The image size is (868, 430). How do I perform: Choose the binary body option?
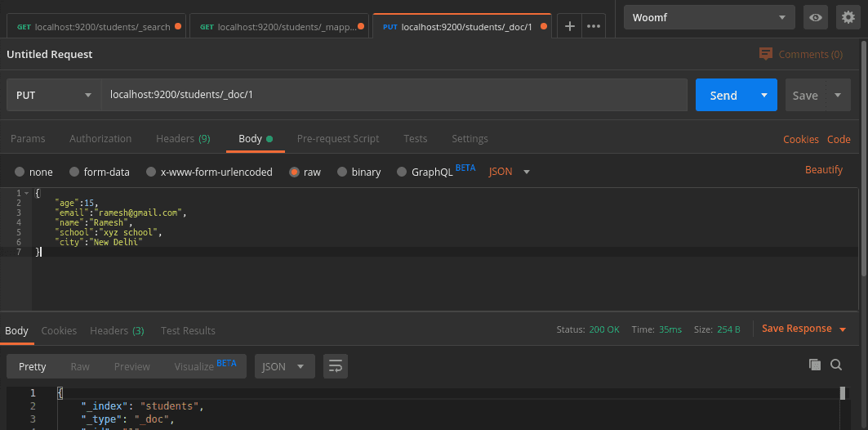(344, 172)
